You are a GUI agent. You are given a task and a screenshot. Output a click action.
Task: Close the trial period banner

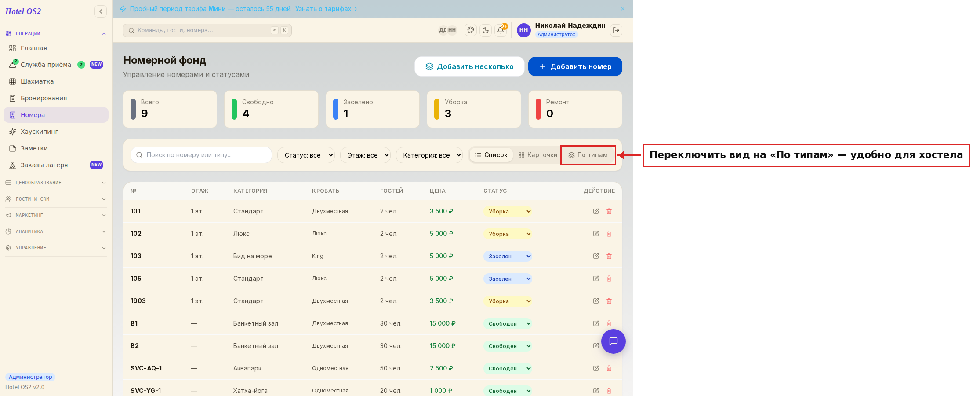(x=623, y=9)
